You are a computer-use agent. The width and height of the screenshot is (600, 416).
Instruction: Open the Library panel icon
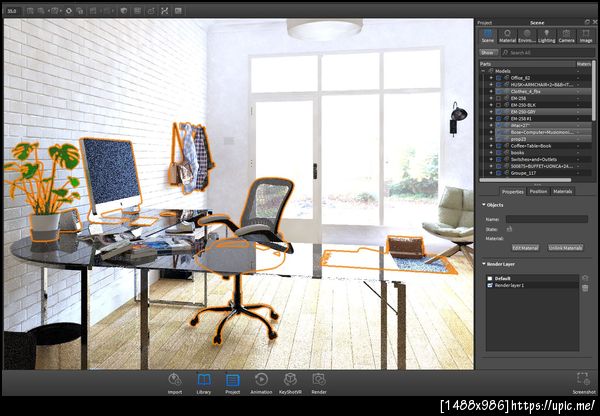204,380
